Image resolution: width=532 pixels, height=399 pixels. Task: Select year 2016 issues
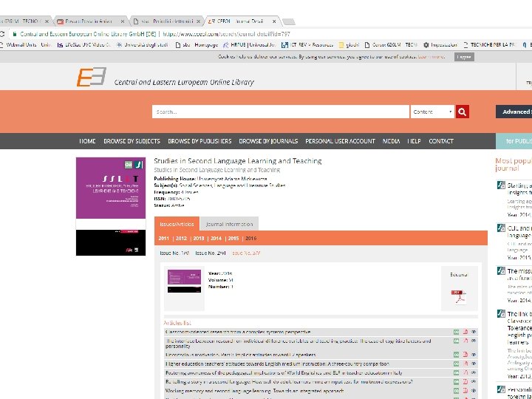[250, 239]
